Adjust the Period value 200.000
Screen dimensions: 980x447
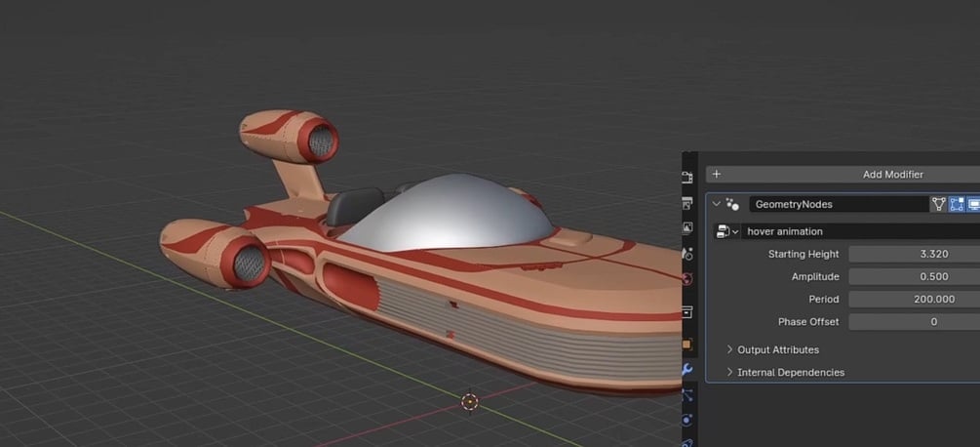(x=915, y=299)
